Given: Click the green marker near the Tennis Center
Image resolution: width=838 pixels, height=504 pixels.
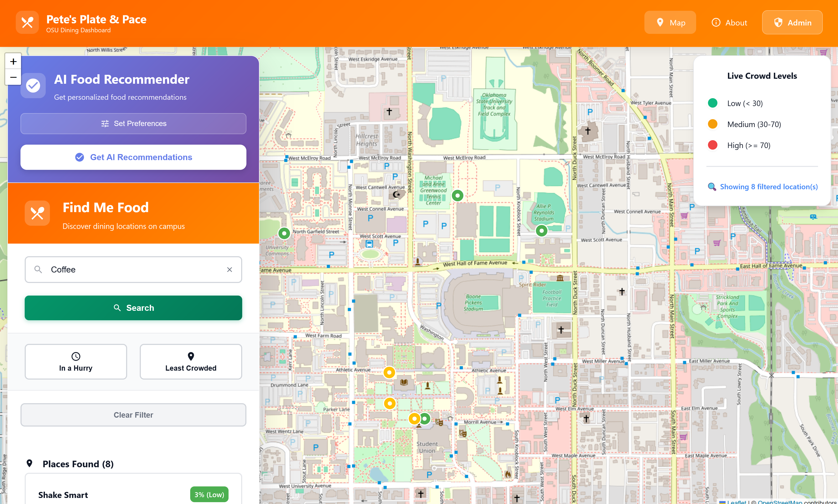Looking at the screenshot, I should [x=457, y=195].
